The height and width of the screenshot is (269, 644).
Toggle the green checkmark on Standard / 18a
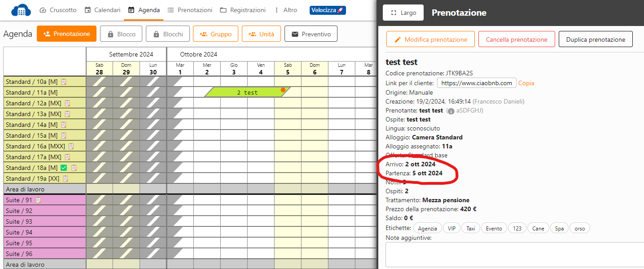point(64,168)
